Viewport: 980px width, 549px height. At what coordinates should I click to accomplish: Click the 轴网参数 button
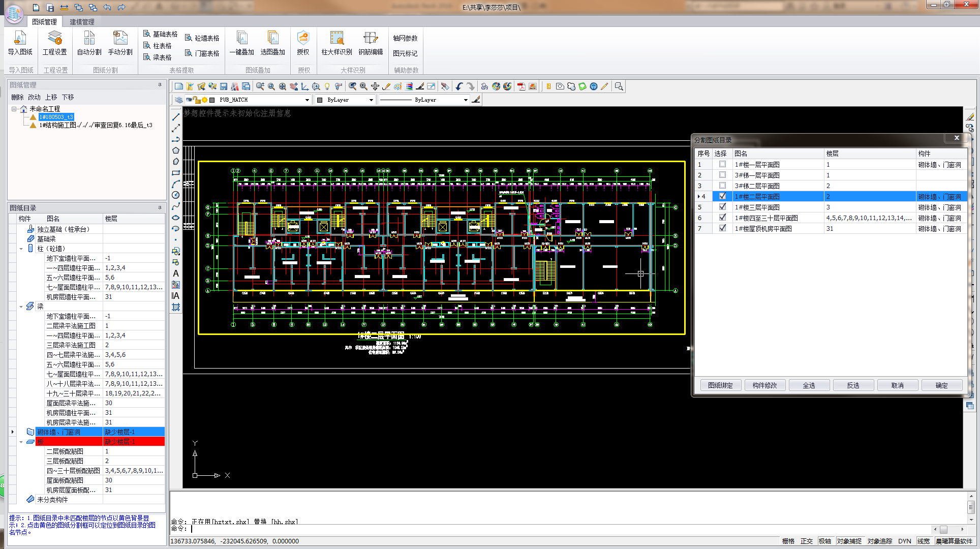tap(405, 38)
